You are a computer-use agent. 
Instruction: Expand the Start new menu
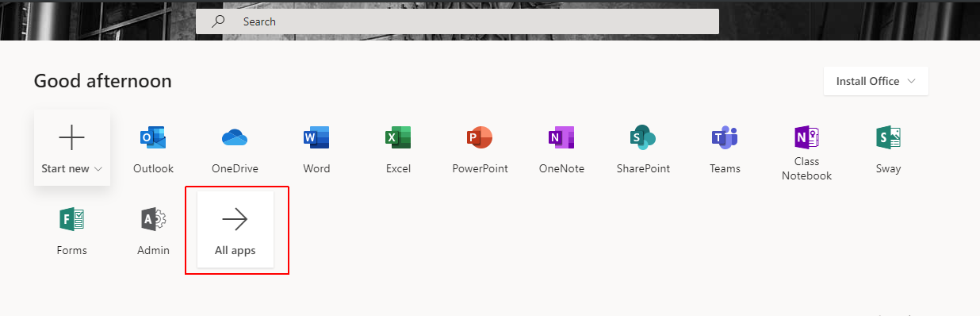[x=72, y=148]
